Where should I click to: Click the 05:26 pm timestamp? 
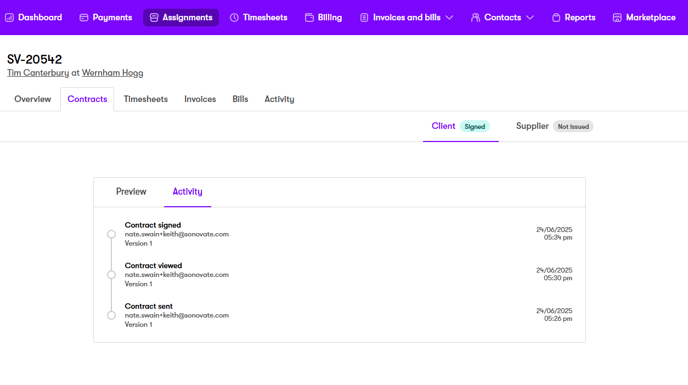pos(558,319)
